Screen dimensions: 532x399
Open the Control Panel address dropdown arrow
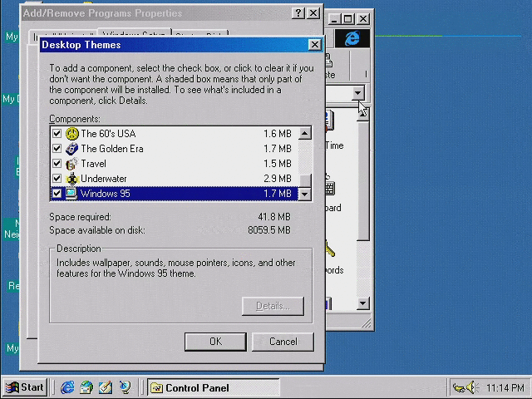[357, 92]
